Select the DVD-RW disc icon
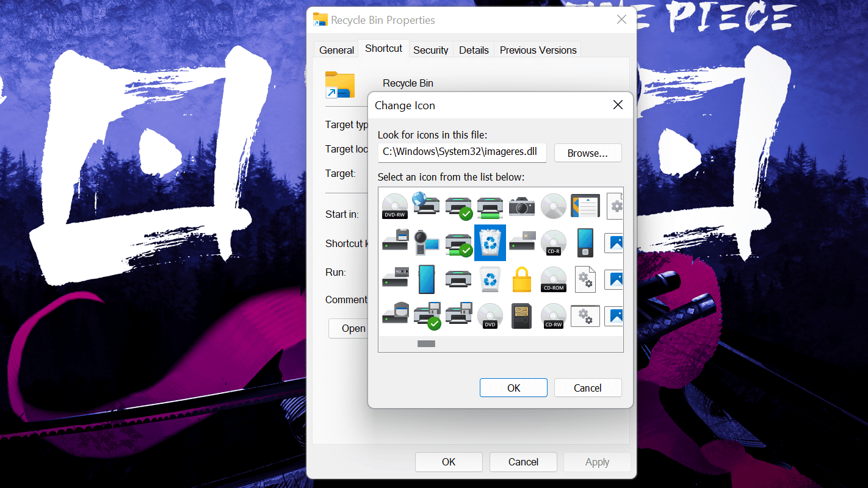The height and width of the screenshot is (488, 868). click(394, 206)
